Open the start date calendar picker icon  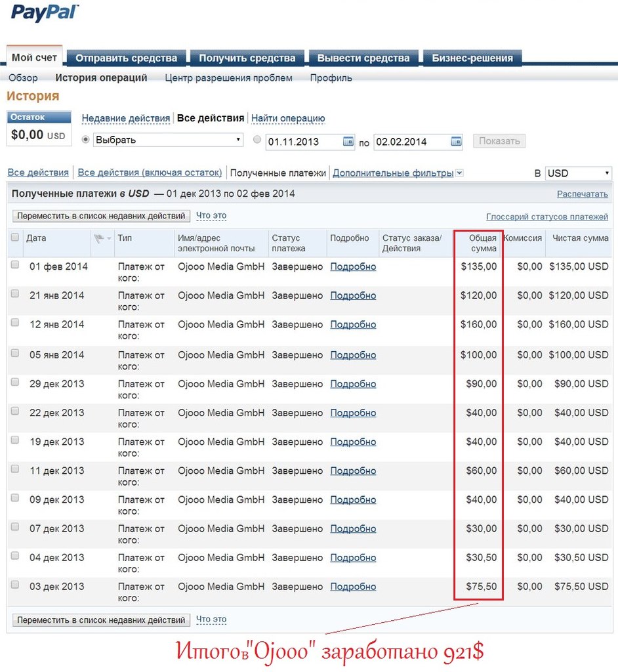click(x=348, y=142)
